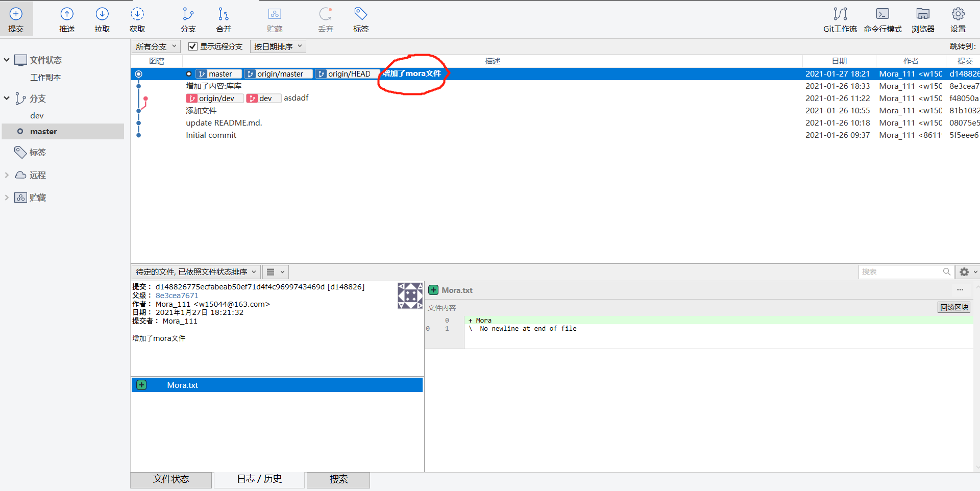This screenshot has height=491, width=980.
Task: Open the 所有分支 dropdown
Action: click(155, 46)
